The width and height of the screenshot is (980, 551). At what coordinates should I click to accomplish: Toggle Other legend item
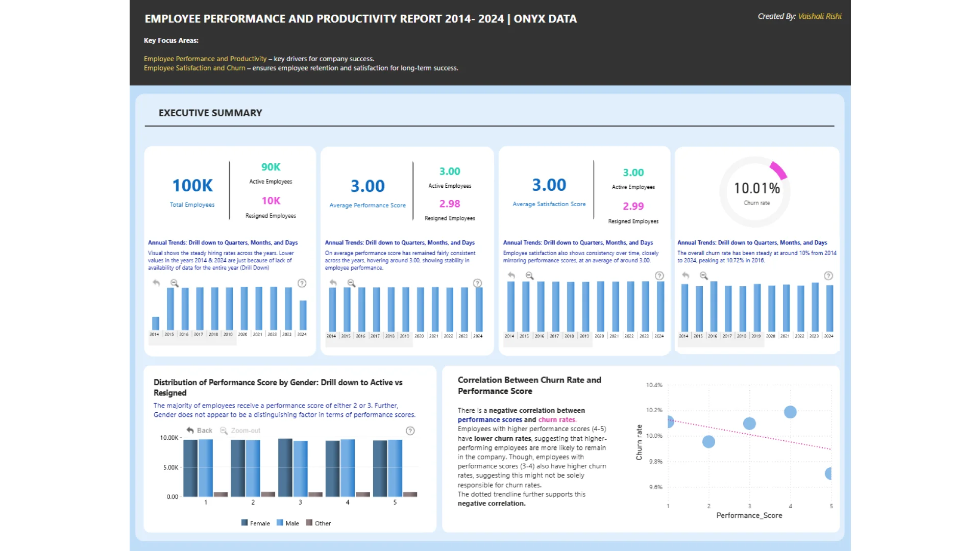[x=318, y=523]
